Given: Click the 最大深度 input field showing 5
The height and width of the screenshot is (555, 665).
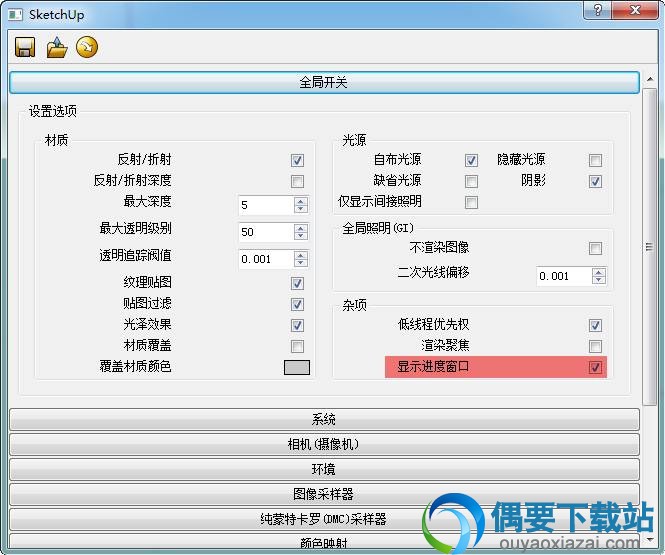Looking at the screenshot, I should click(x=266, y=205).
